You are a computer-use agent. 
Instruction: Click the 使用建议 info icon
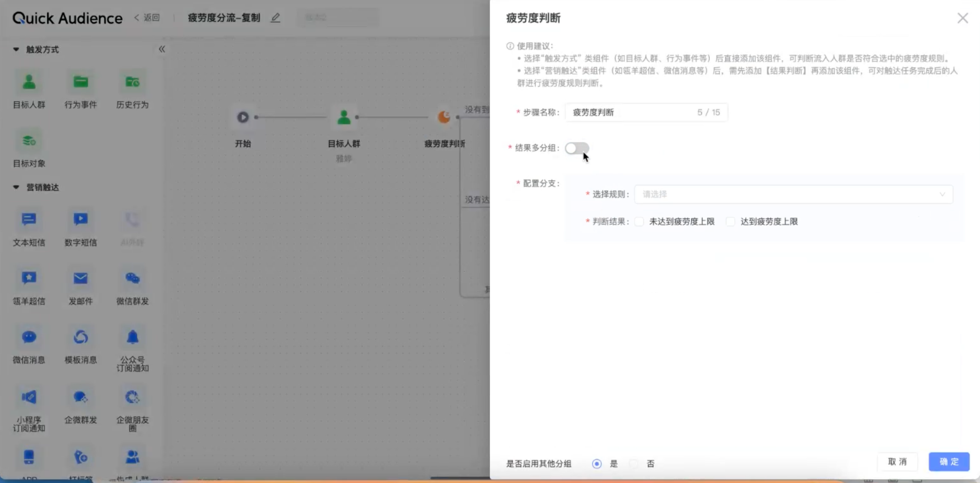pos(510,46)
